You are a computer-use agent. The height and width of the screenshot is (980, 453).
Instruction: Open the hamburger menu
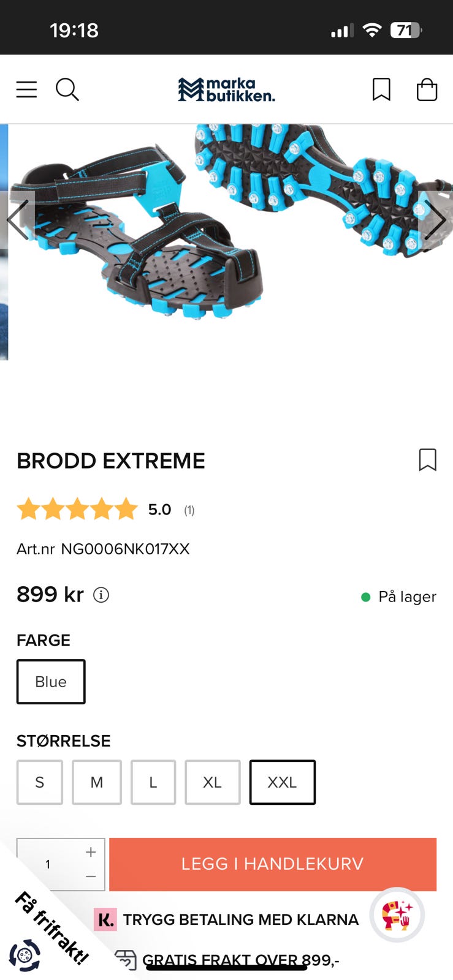pyautogui.click(x=26, y=89)
